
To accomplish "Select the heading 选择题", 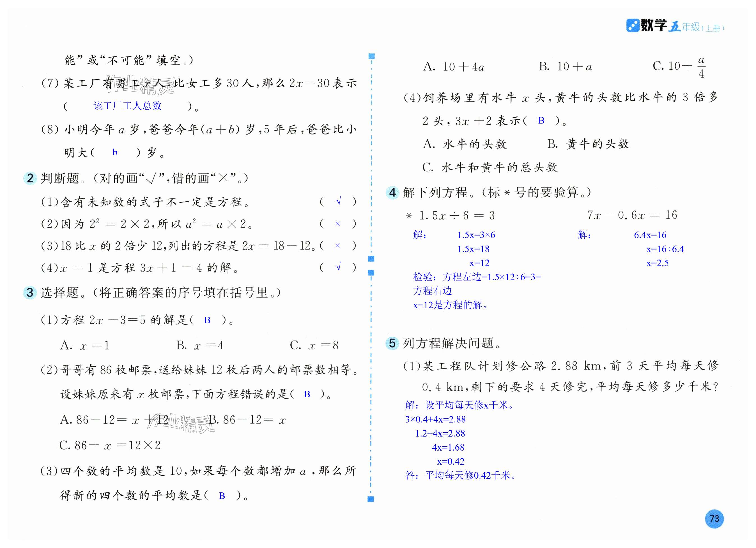I will click(60, 293).
